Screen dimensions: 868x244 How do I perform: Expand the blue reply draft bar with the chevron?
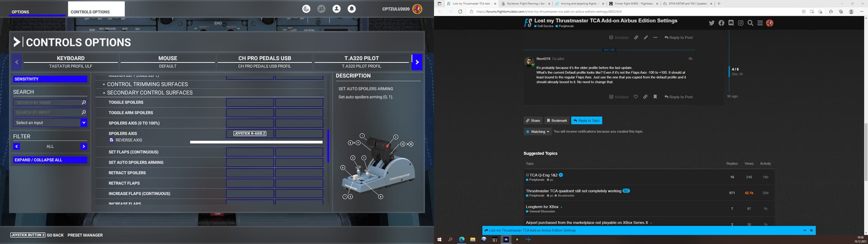coord(805,230)
